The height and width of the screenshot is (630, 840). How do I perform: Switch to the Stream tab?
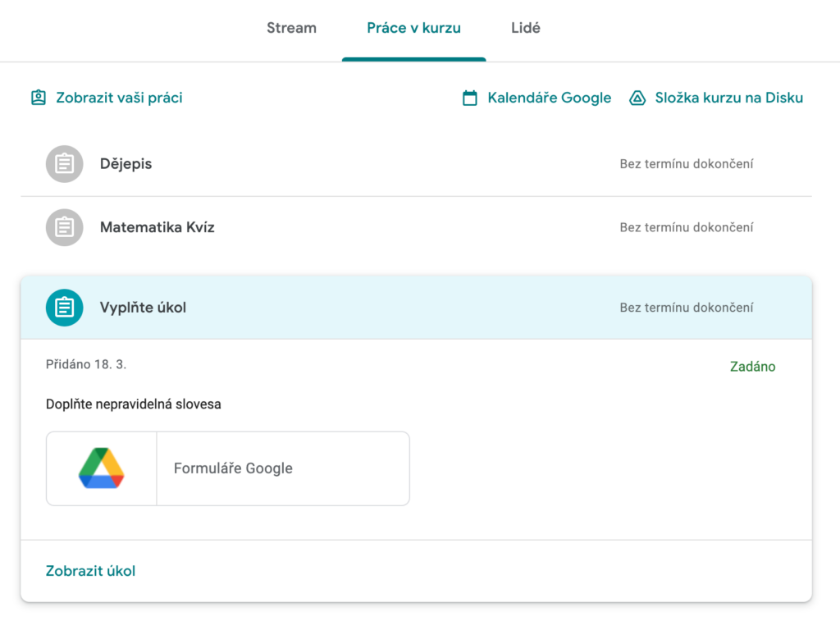(291, 28)
